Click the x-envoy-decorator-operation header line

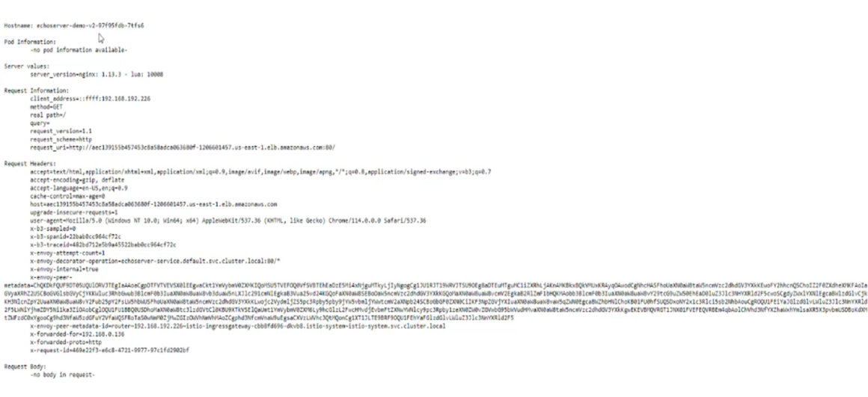pos(155,261)
